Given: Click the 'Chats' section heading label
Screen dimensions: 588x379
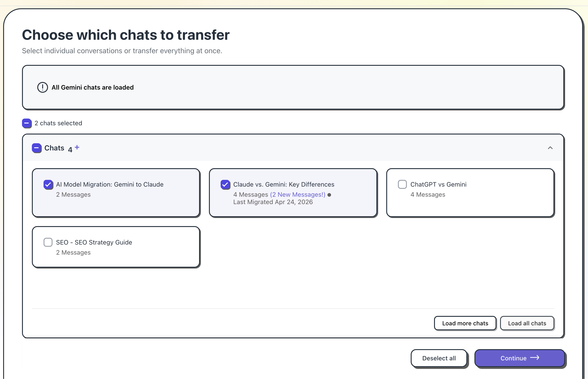Looking at the screenshot, I should (x=54, y=148).
